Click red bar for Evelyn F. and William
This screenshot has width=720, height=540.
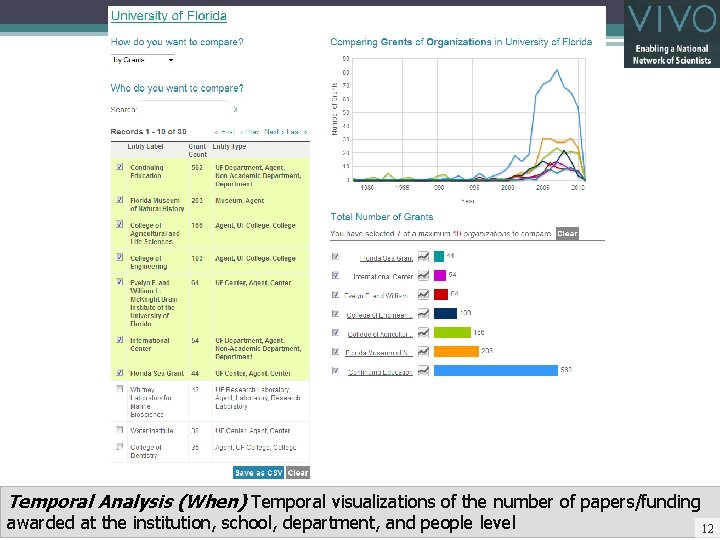tap(441, 294)
